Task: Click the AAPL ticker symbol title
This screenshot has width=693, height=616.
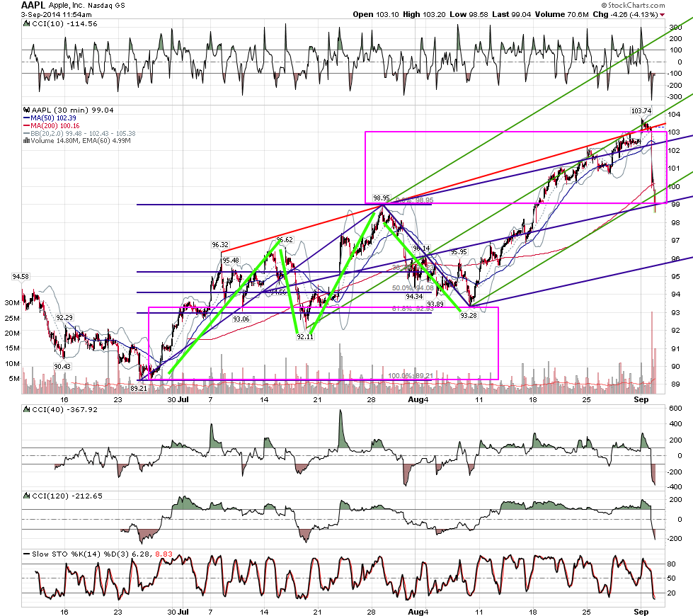Action: click(x=33, y=5)
